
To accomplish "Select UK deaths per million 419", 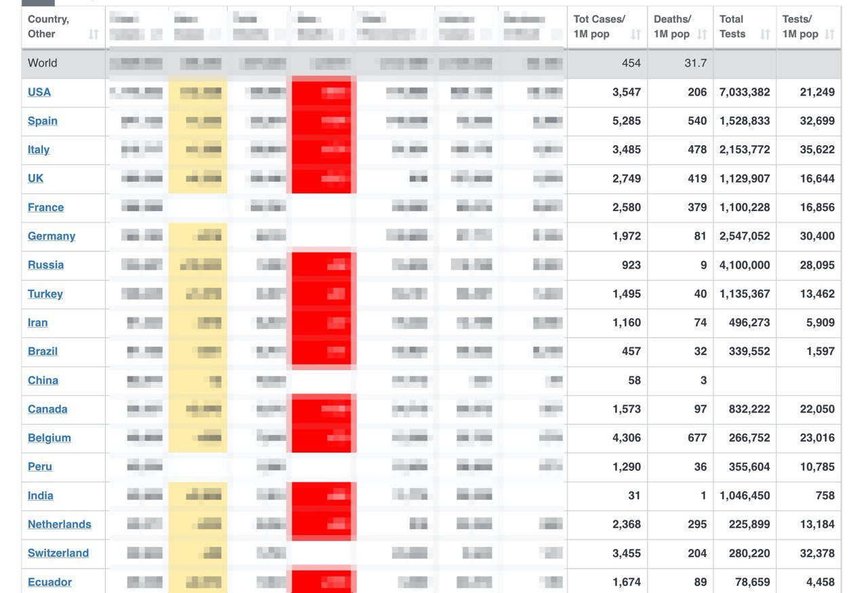I will pyautogui.click(x=697, y=178).
